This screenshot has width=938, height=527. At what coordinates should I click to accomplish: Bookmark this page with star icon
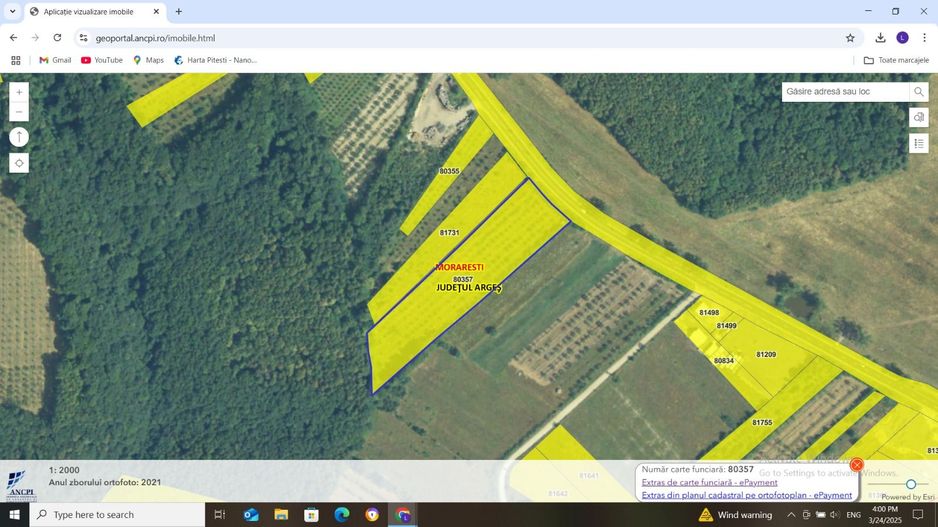click(850, 38)
